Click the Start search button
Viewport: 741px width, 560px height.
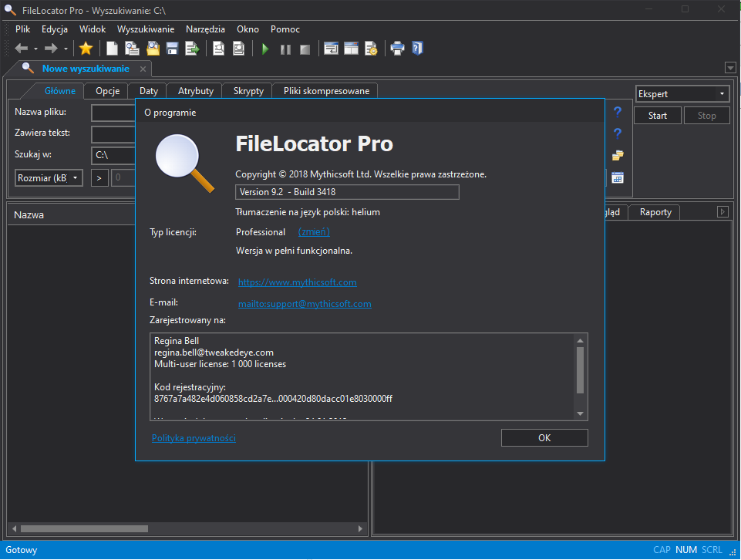point(658,115)
